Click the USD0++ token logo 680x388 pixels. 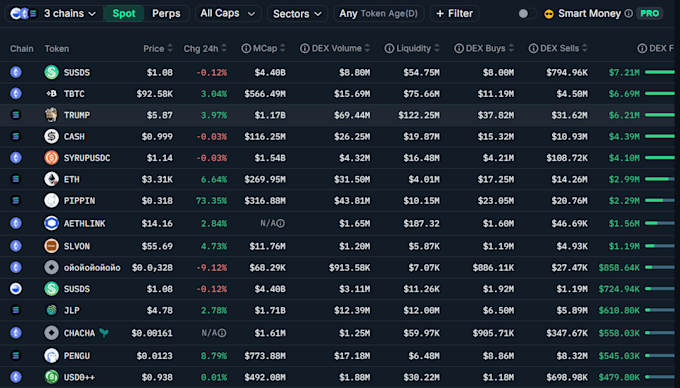(x=51, y=377)
